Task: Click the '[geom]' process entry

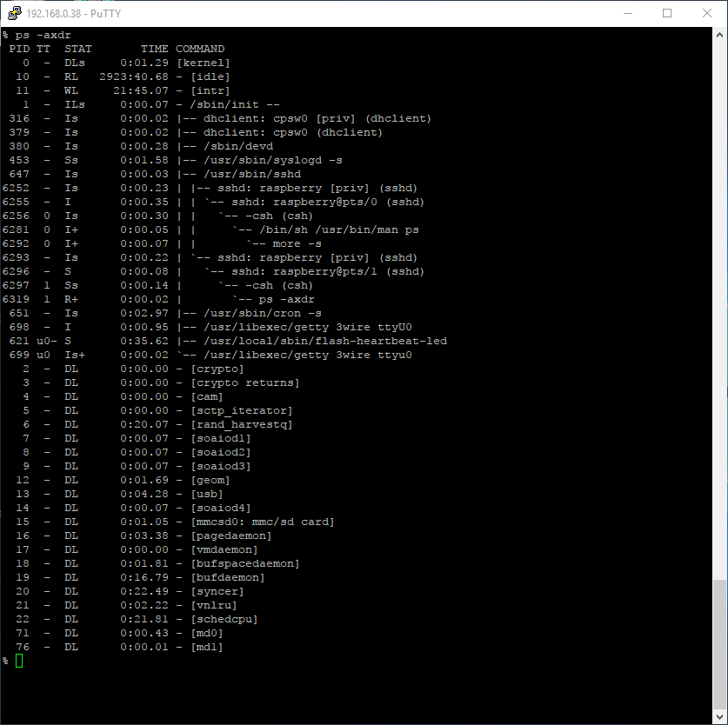Action: (x=210, y=481)
